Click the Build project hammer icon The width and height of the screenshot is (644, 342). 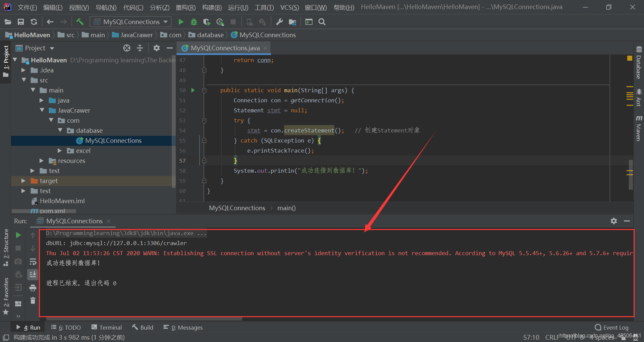pos(80,22)
